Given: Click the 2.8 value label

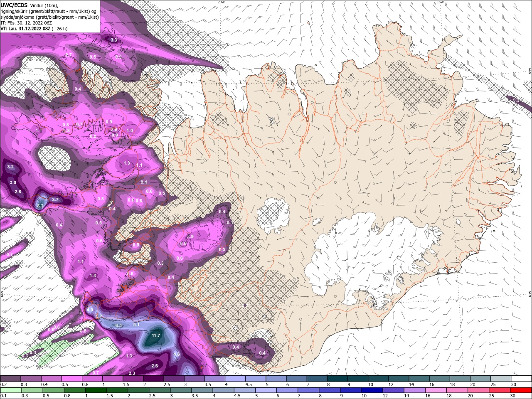Looking at the screenshot, I should click(x=18, y=192).
